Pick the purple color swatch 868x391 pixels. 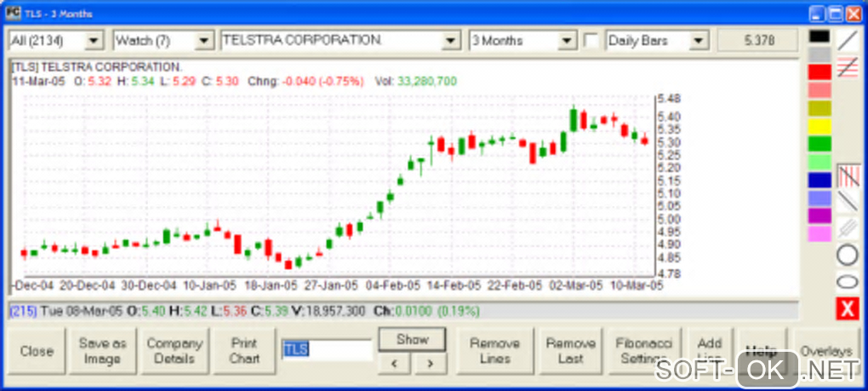click(x=819, y=216)
